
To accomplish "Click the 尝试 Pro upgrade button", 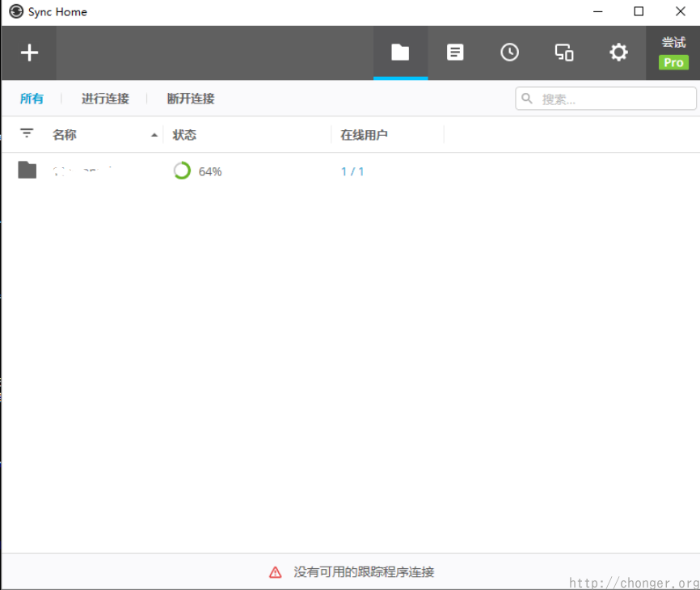I will pyautogui.click(x=673, y=53).
